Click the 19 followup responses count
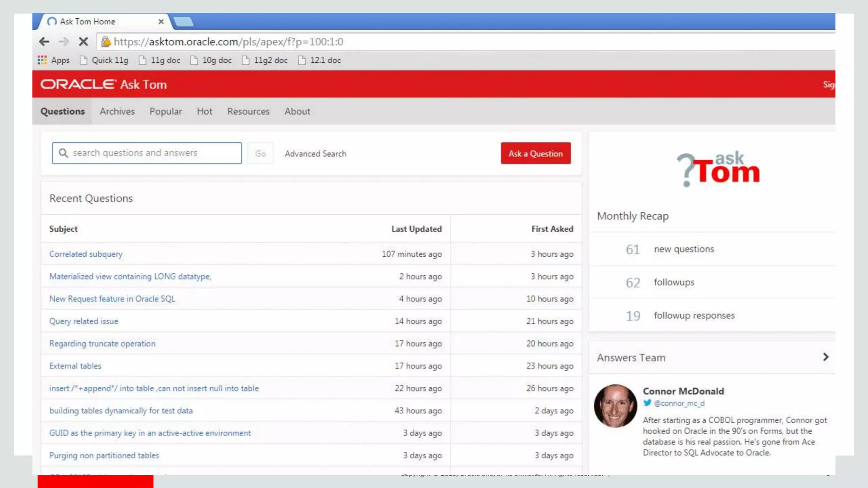868x488 pixels. tap(633, 316)
